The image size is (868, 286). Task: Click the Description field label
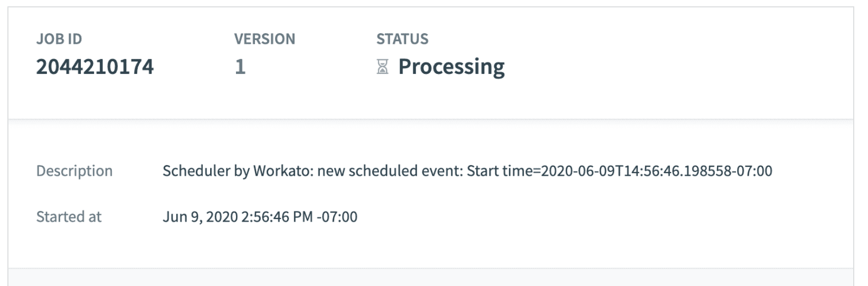(x=74, y=171)
